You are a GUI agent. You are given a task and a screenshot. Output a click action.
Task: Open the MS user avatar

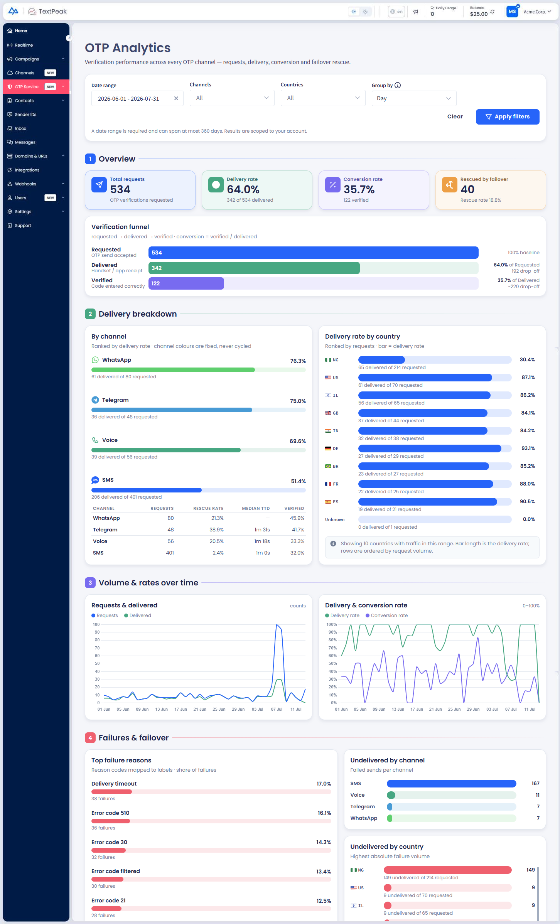tap(512, 12)
